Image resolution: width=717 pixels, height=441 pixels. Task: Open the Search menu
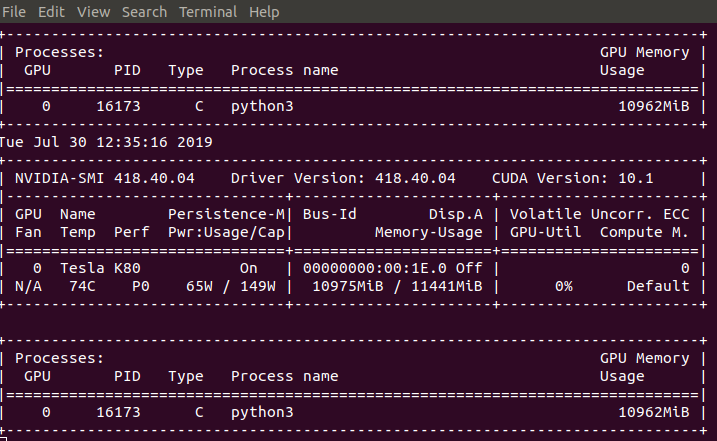(x=144, y=12)
